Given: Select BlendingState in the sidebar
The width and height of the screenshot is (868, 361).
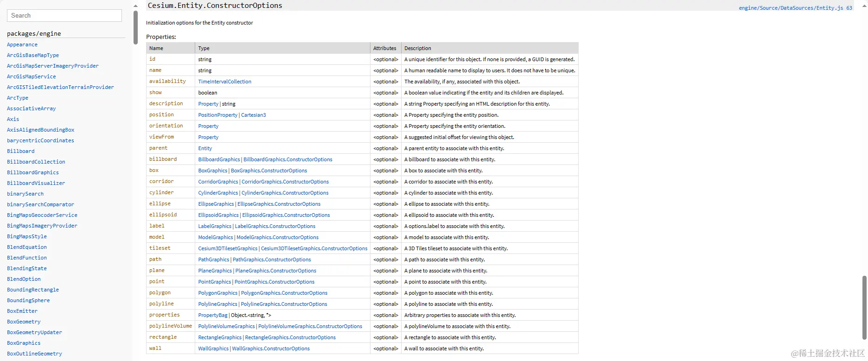Looking at the screenshot, I should click(x=27, y=268).
